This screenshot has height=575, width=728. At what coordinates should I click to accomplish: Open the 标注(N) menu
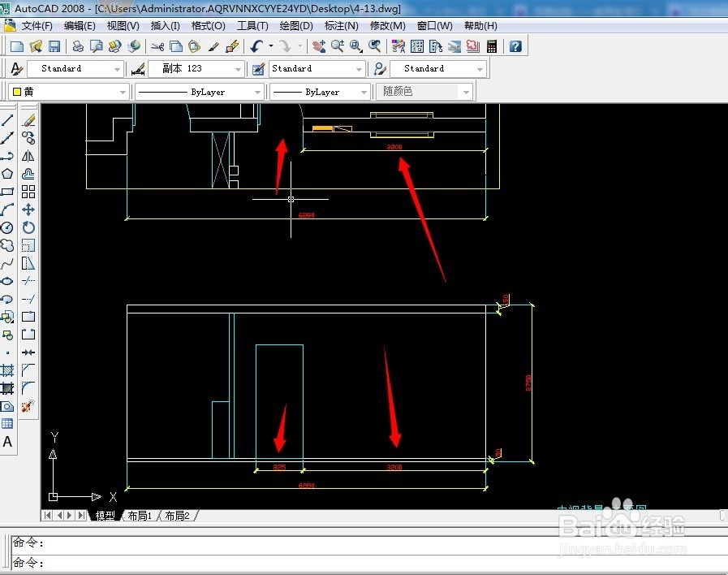coord(341,26)
